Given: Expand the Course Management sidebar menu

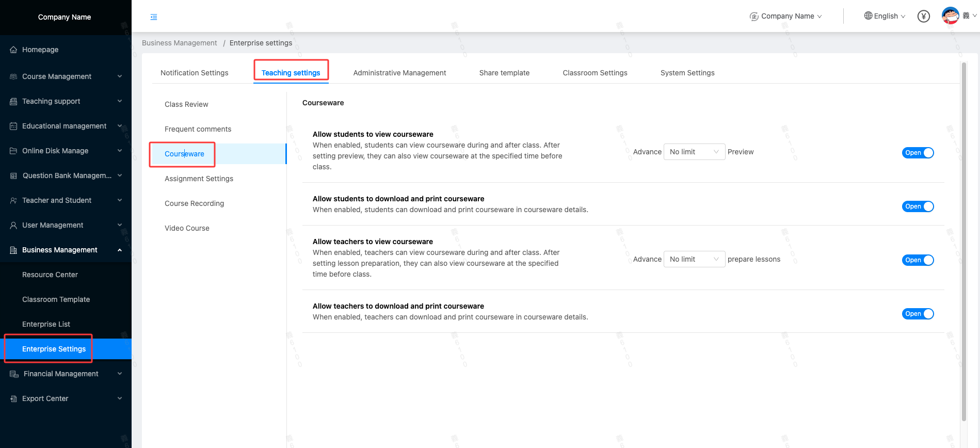Looking at the screenshot, I should tap(66, 76).
